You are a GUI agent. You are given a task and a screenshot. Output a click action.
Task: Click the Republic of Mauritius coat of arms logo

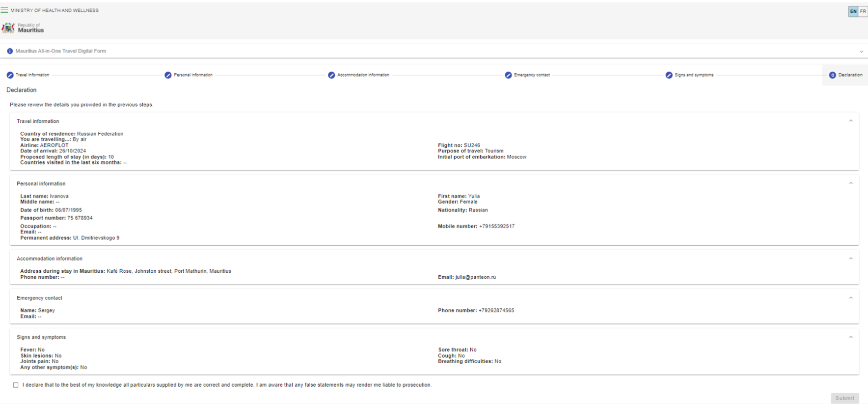[8, 28]
